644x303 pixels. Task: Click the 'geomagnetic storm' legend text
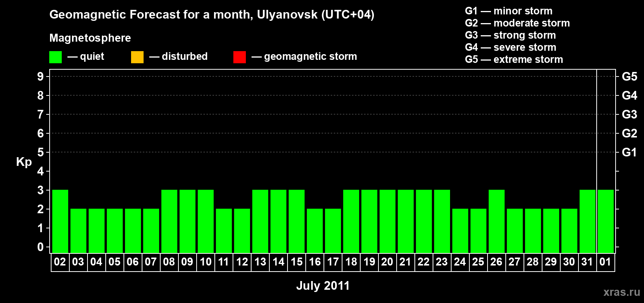point(310,56)
